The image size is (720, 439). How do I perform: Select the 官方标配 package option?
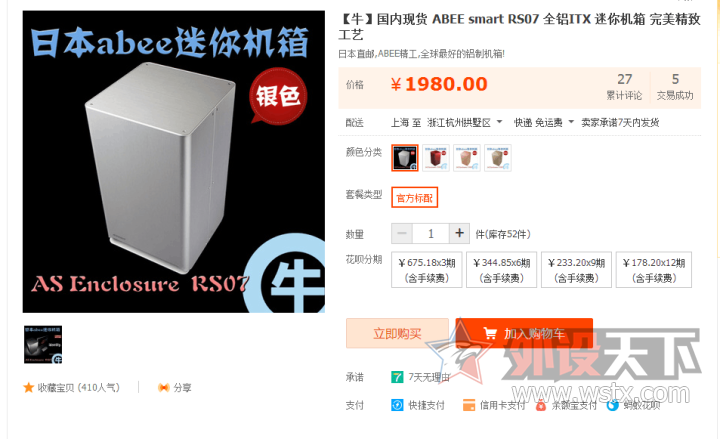pos(415,197)
